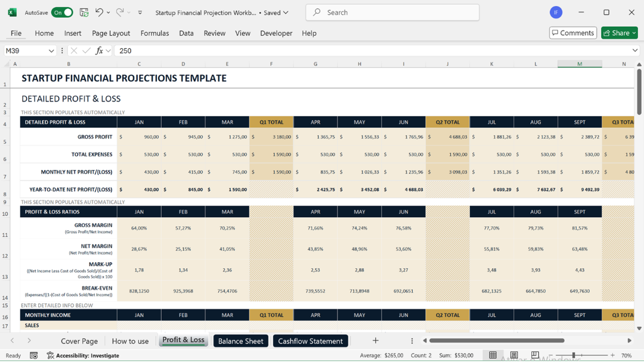Click the formula bar Enter checkmark icon
The image size is (644, 362).
pos(86,51)
